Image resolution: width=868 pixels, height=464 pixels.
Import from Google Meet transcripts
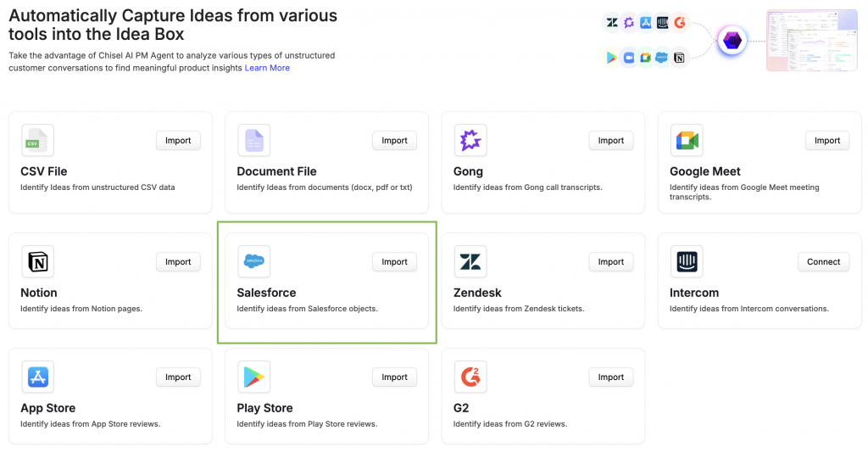click(826, 141)
